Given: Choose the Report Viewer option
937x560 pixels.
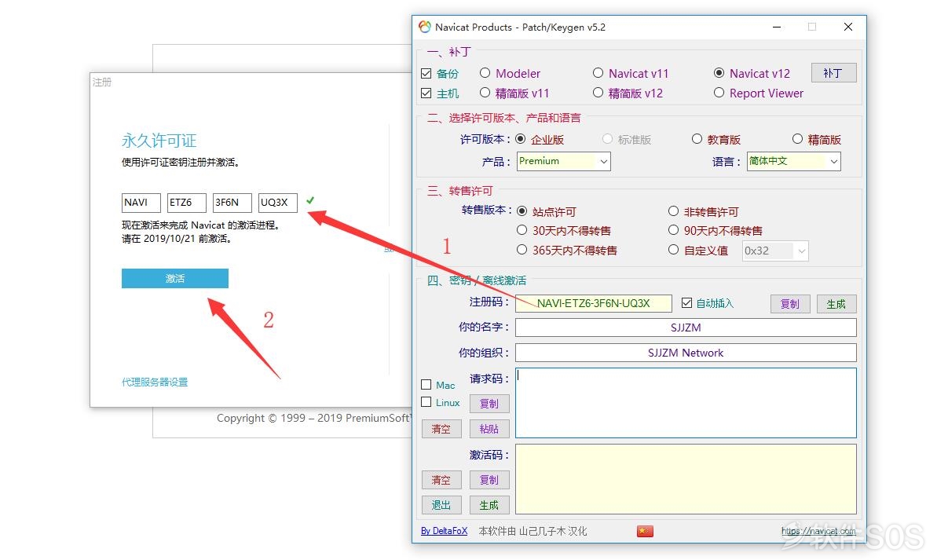Looking at the screenshot, I should click(x=719, y=93).
